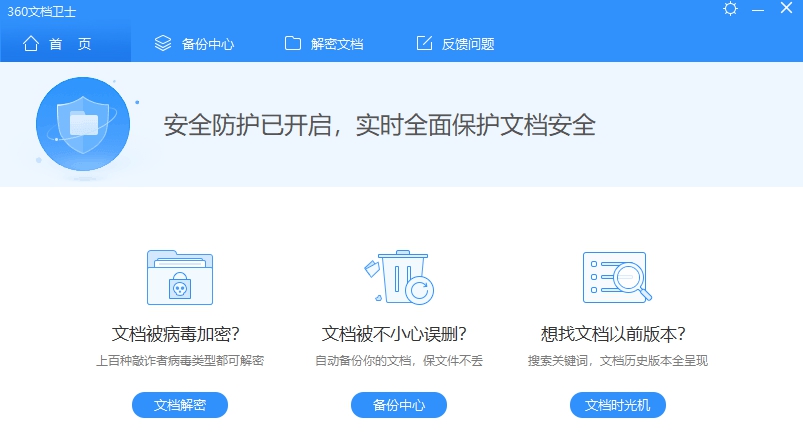Image resolution: width=803 pixels, height=447 pixels.
Task: Minimize the 360文档卫士 window
Action: click(758, 10)
